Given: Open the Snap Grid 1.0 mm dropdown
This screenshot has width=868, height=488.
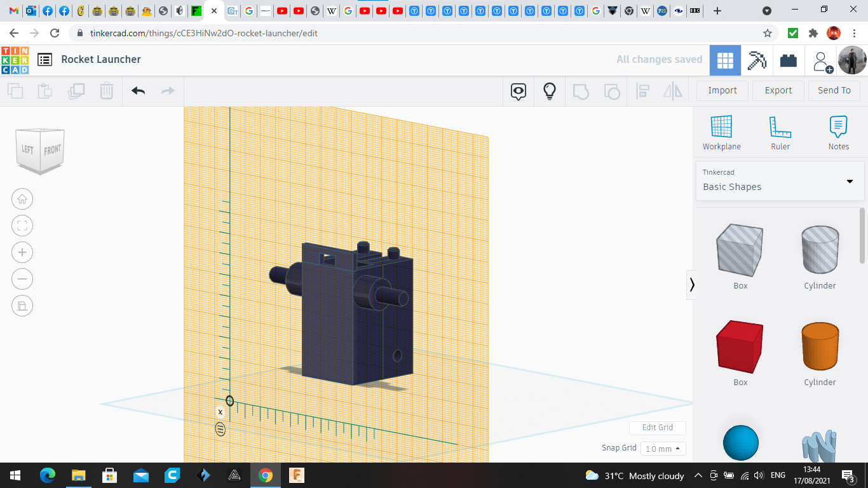Looking at the screenshot, I should click(663, 449).
